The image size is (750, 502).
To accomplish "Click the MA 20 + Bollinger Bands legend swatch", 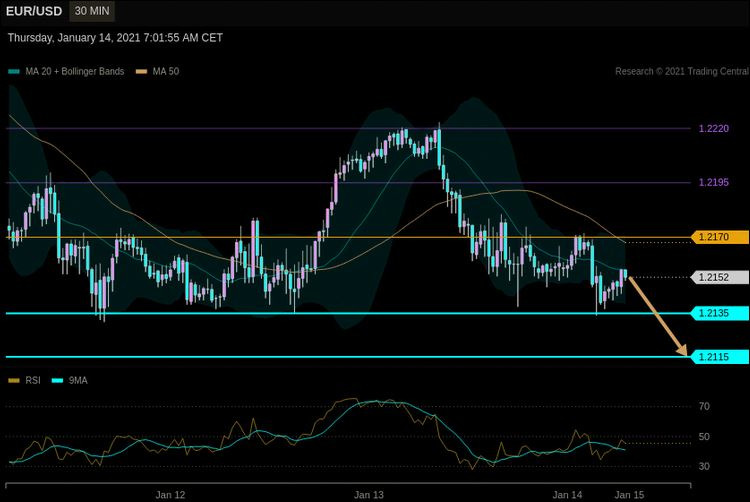I will tap(14, 72).
